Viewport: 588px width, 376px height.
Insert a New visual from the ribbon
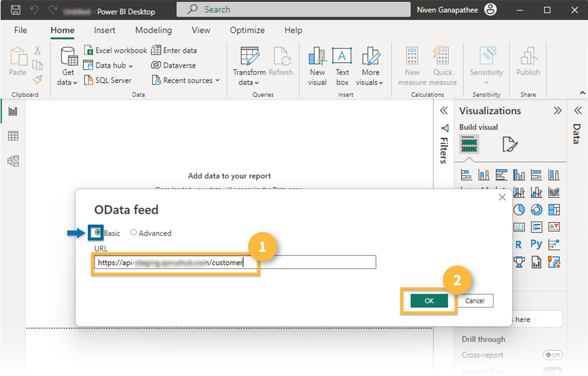(317, 67)
